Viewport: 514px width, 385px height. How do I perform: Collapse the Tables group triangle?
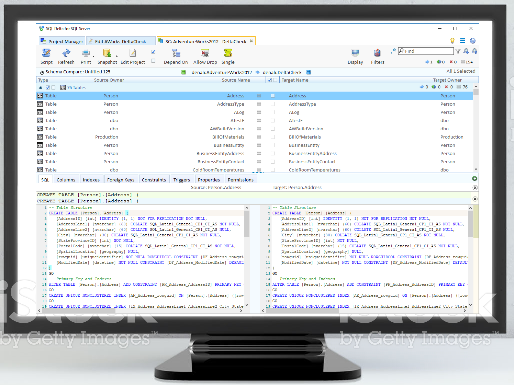click(41, 87)
